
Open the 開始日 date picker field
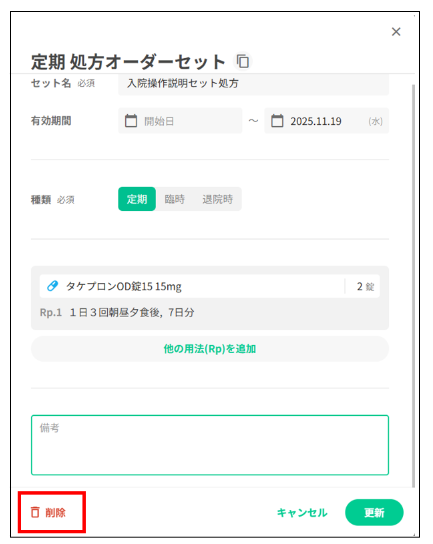[180, 121]
